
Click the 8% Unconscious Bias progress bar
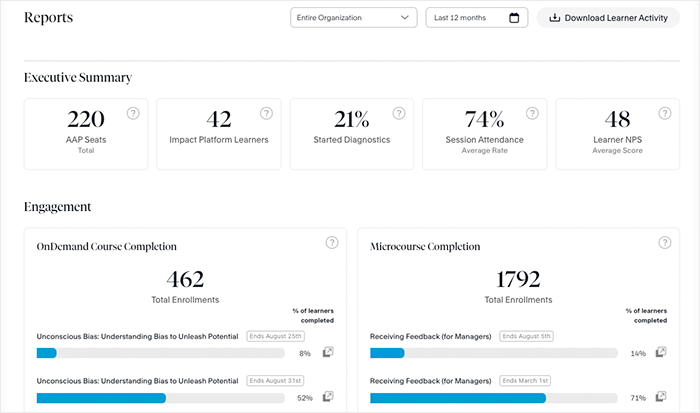point(161,353)
